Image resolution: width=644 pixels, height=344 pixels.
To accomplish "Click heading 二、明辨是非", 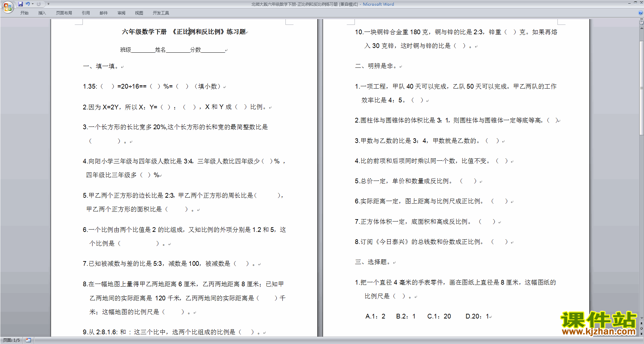I will (x=376, y=66).
